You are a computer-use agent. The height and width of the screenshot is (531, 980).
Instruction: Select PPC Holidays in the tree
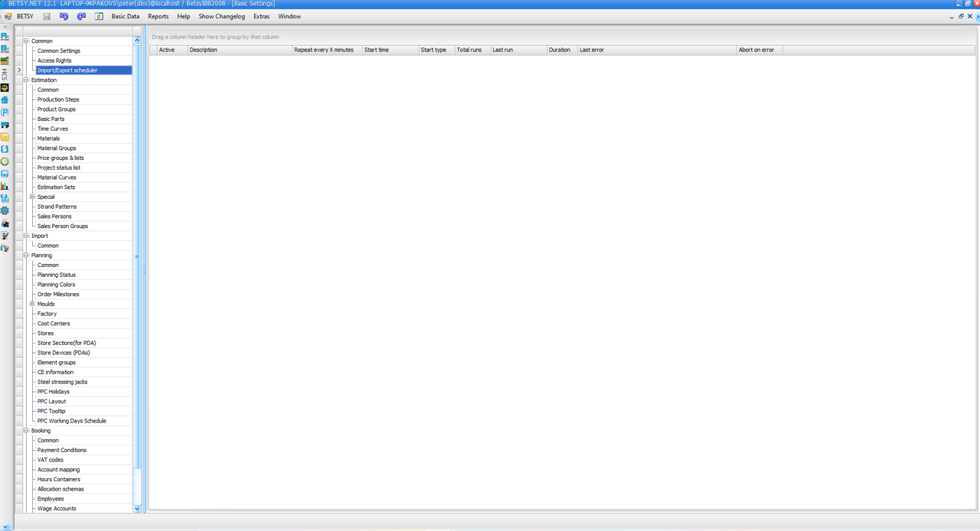pyautogui.click(x=54, y=392)
